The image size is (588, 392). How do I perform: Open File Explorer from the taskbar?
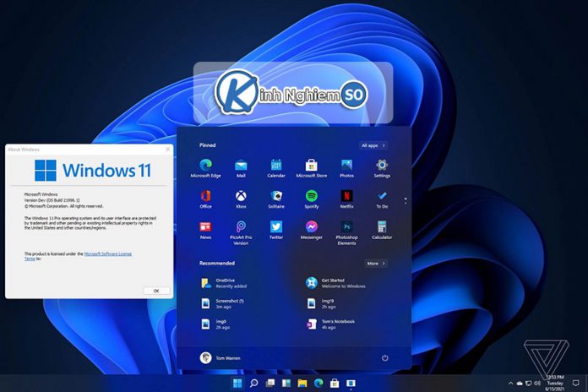click(x=302, y=383)
